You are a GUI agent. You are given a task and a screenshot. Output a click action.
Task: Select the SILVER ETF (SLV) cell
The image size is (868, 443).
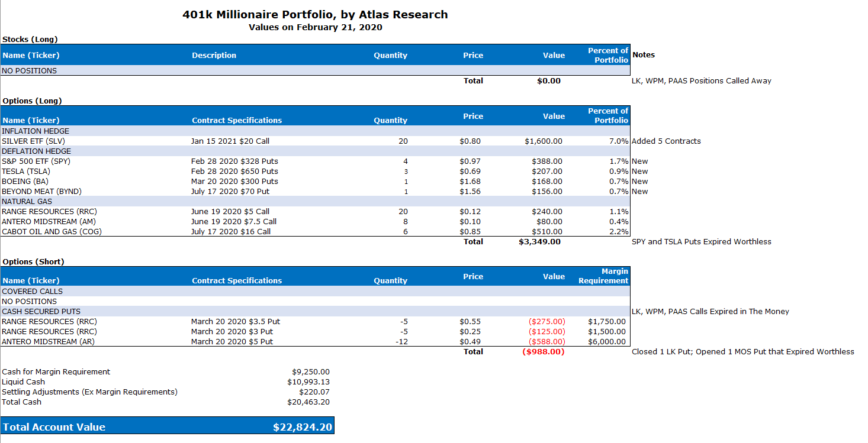[x=33, y=141]
